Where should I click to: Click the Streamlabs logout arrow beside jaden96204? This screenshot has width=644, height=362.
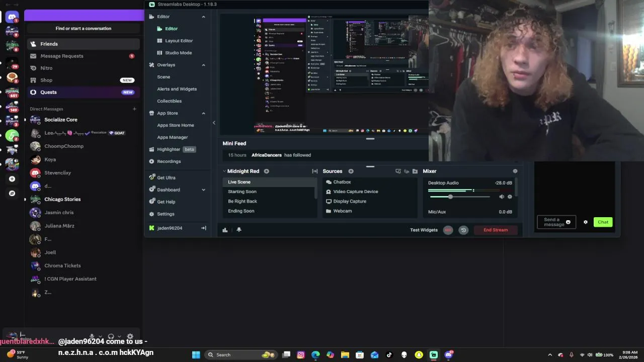tap(204, 228)
